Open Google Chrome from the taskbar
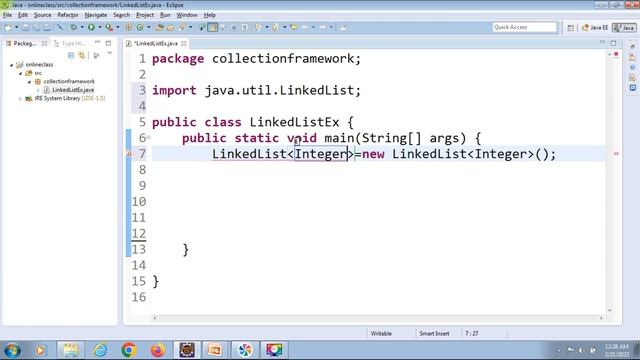The height and width of the screenshot is (360, 640). (x=129, y=350)
